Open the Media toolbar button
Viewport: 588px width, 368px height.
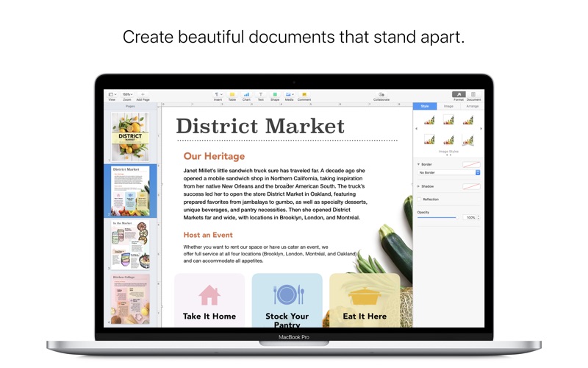289,95
